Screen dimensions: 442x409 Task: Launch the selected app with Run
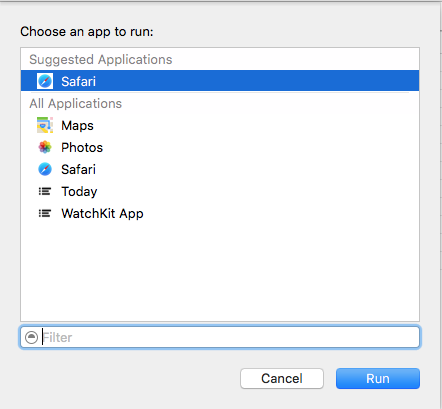click(x=378, y=378)
